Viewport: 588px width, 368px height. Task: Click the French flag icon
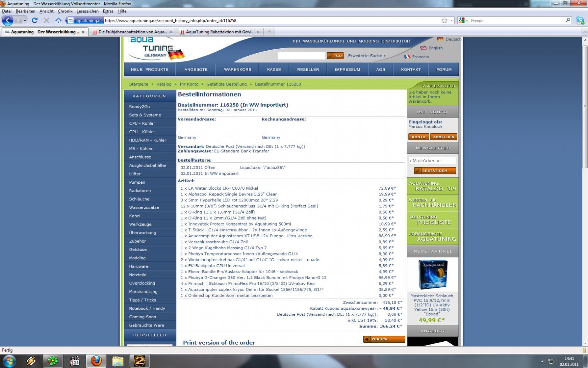[x=407, y=56]
